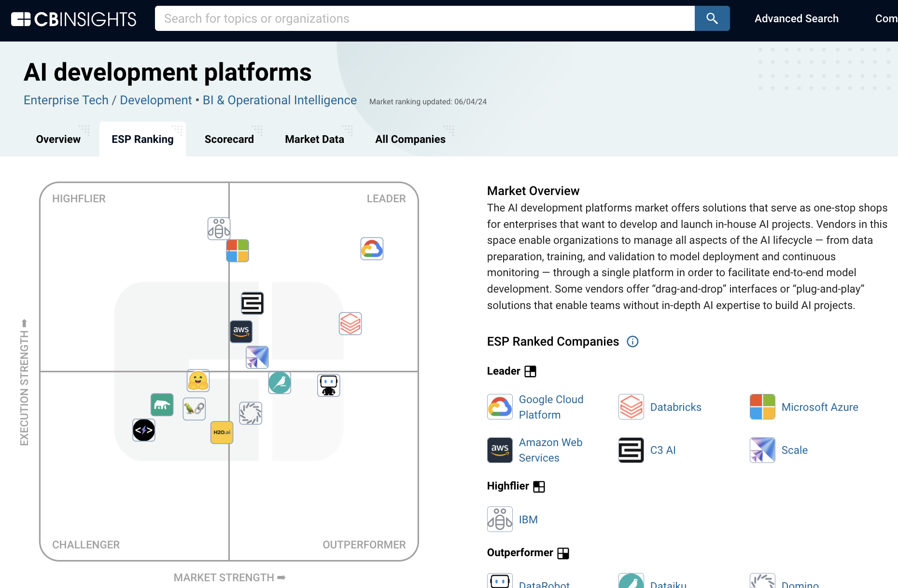Screen dimensions: 898x588
Task: Click the LEADER quadrant label in the chart
Action: coord(386,198)
